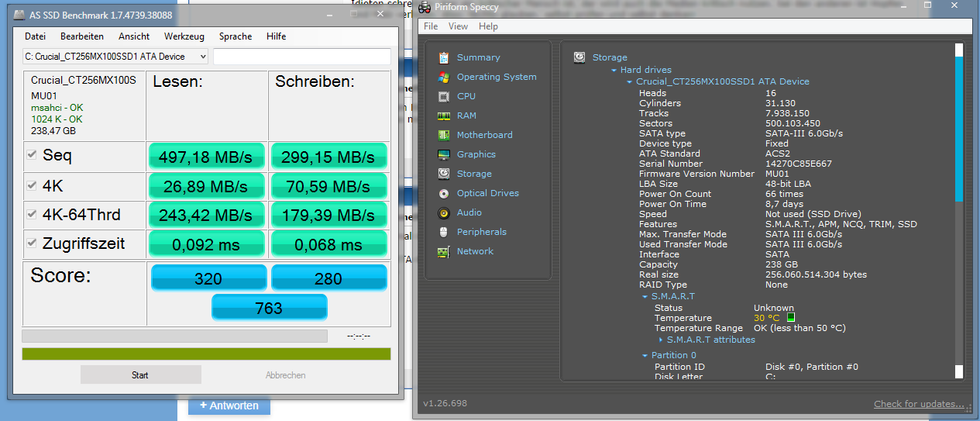Click the Storage drive icon in sidebar
Screen dimensions: 980x421
(x=444, y=174)
